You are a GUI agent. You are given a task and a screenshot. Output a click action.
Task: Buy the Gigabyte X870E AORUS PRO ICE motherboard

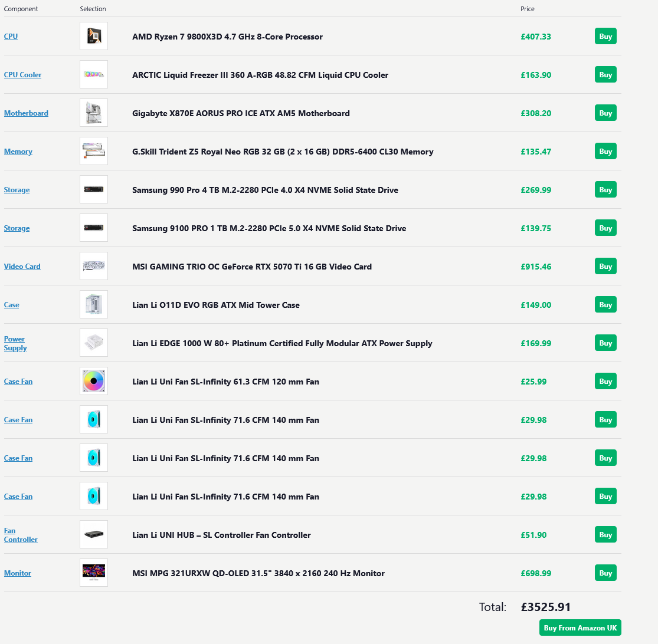(x=605, y=113)
